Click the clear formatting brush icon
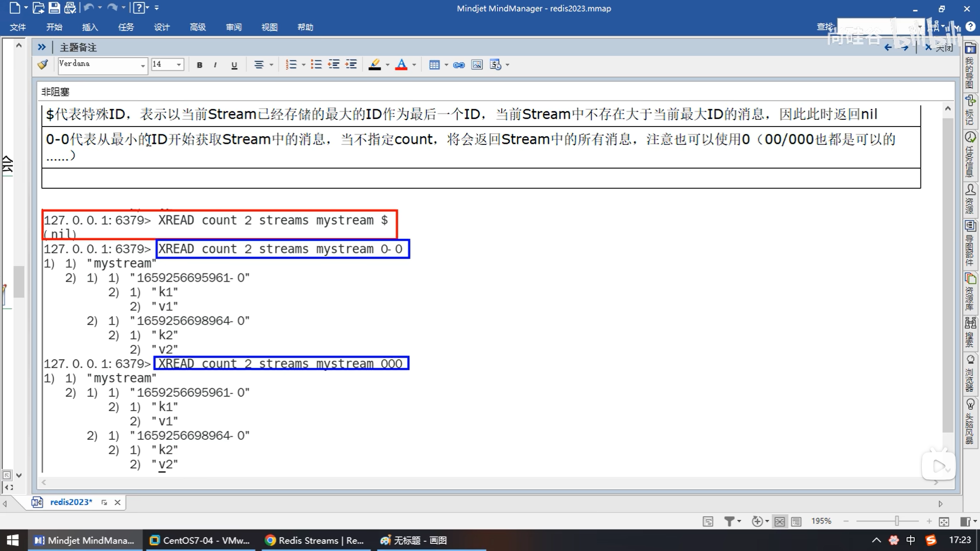980x551 pixels. coord(43,65)
